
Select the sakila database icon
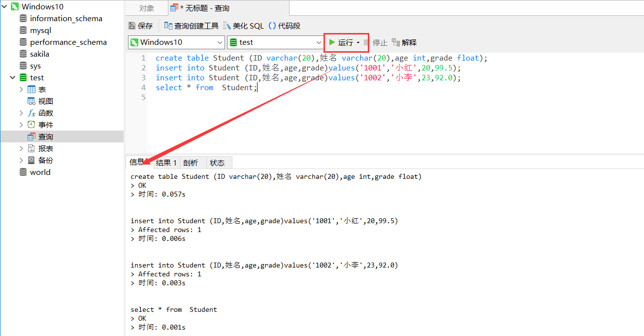point(23,54)
